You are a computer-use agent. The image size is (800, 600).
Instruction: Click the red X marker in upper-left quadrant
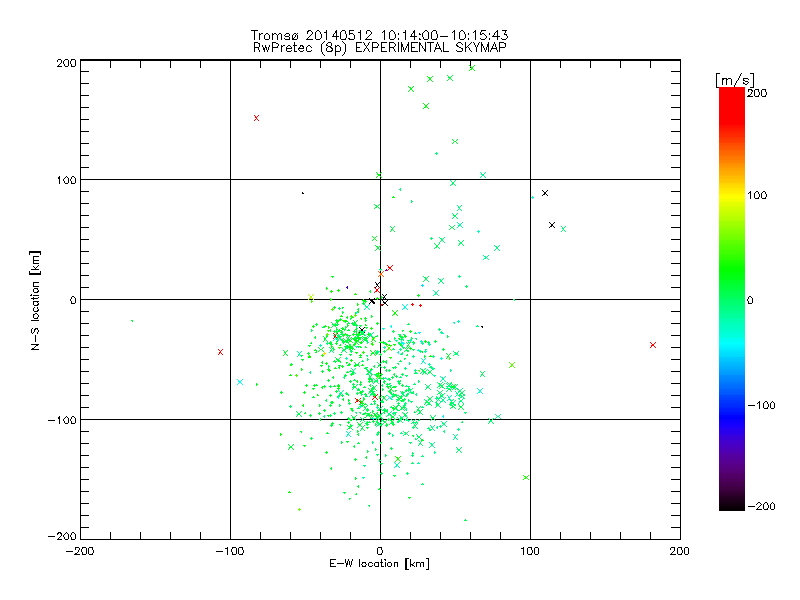[x=257, y=118]
